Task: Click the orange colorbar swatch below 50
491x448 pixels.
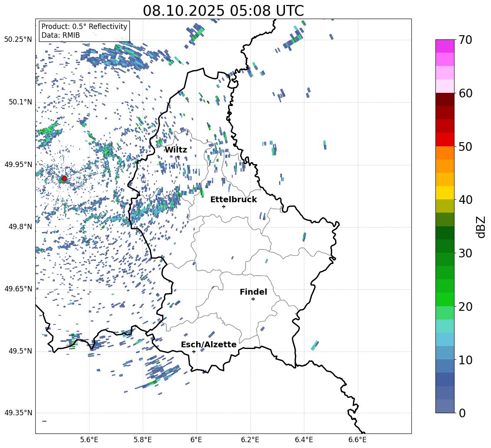Action: pyautogui.click(x=445, y=153)
